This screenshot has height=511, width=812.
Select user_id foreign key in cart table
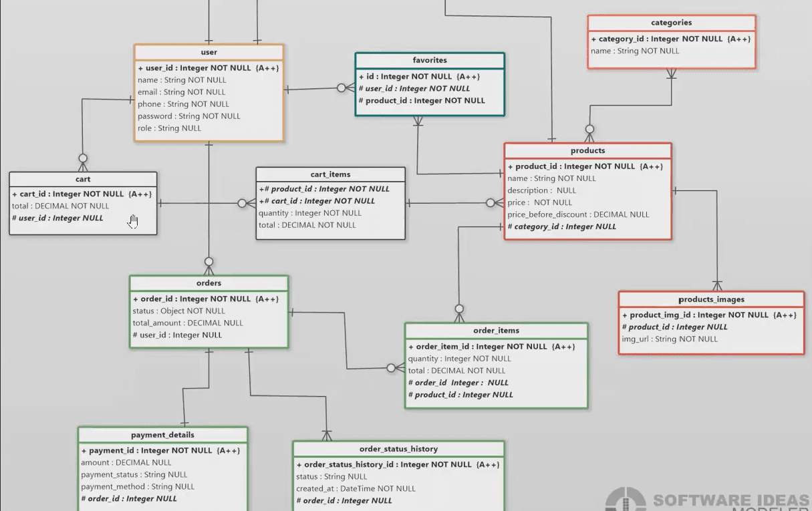pyautogui.click(x=57, y=218)
